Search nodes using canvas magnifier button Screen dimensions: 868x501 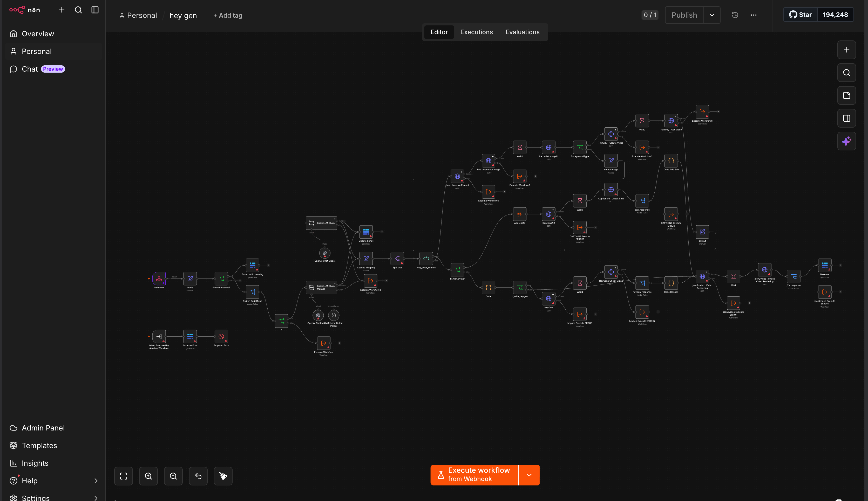click(847, 73)
